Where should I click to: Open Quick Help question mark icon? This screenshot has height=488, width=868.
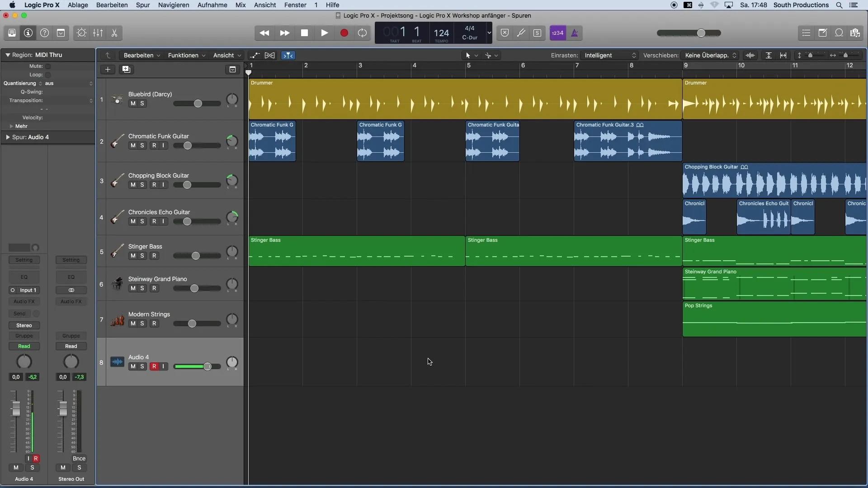45,33
